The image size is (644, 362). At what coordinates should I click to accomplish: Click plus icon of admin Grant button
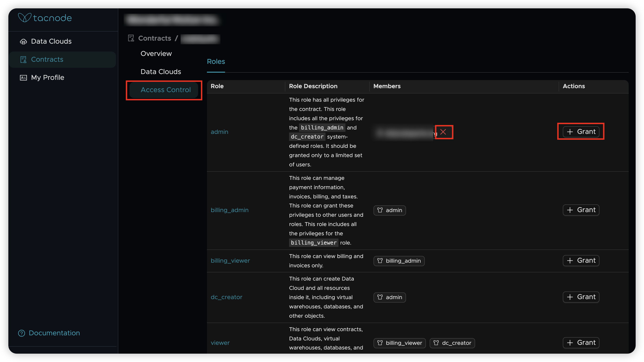570,132
